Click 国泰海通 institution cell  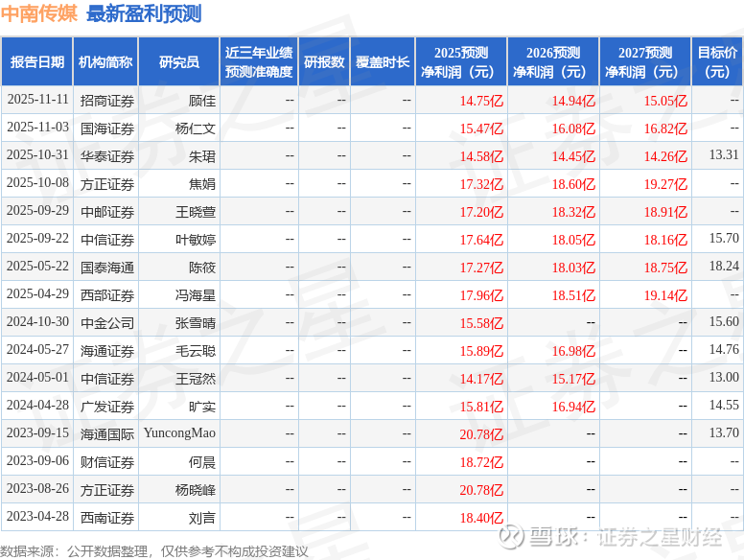107,268
